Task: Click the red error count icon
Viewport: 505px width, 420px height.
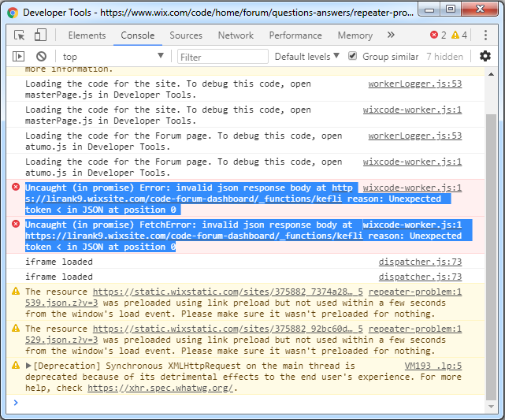Action: pos(434,35)
